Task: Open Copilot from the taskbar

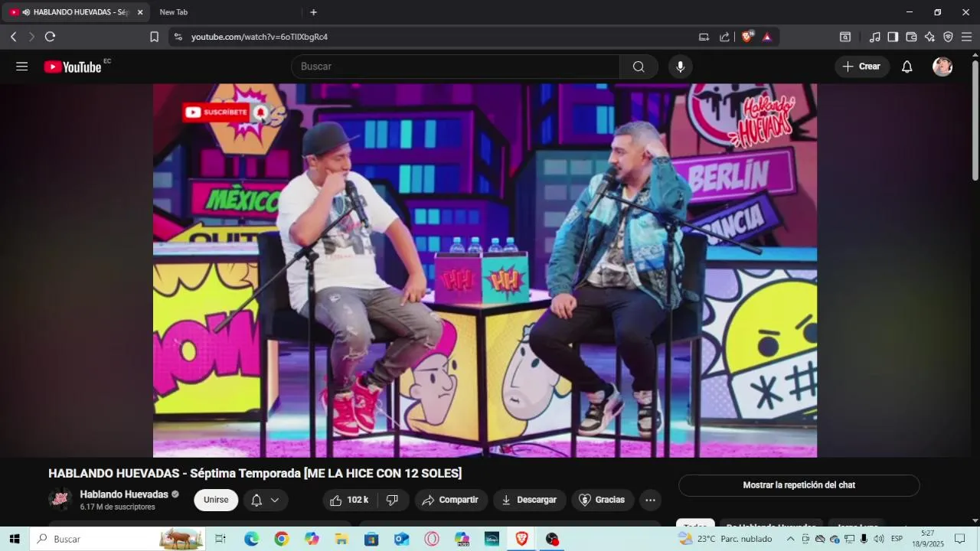Action: click(x=312, y=539)
